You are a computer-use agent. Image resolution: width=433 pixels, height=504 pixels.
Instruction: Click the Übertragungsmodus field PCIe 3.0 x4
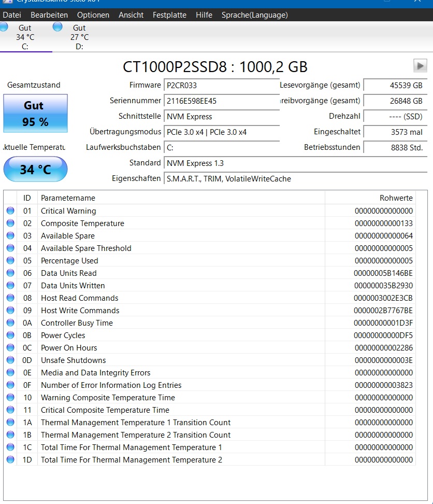[222, 132]
